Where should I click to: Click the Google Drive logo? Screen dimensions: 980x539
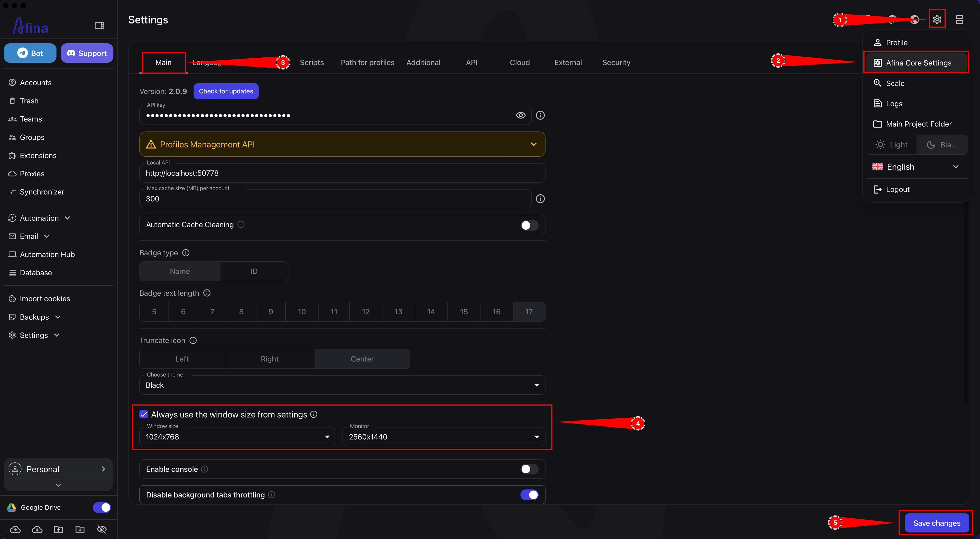(x=12, y=507)
